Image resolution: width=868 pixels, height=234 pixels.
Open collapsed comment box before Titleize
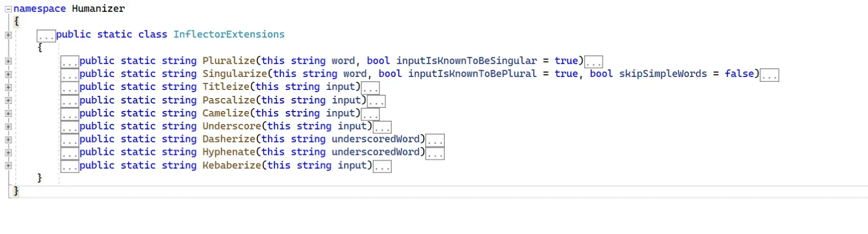coord(70,88)
